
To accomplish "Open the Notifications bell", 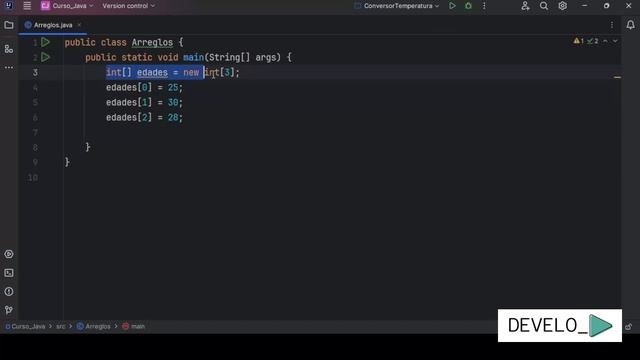I will tap(631, 25).
